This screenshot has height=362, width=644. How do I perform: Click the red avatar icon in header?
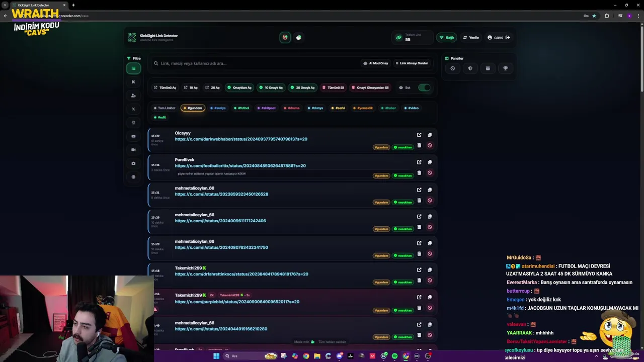click(x=285, y=38)
